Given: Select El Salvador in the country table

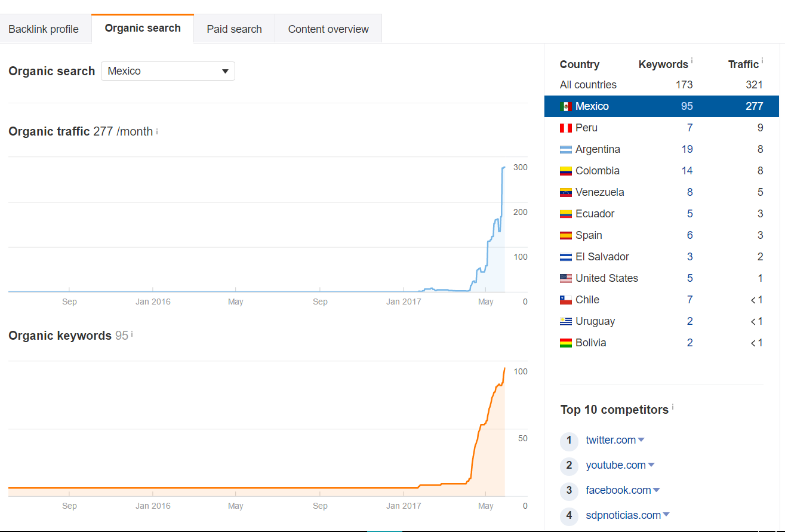Looking at the screenshot, I should (x=661, y=257).
